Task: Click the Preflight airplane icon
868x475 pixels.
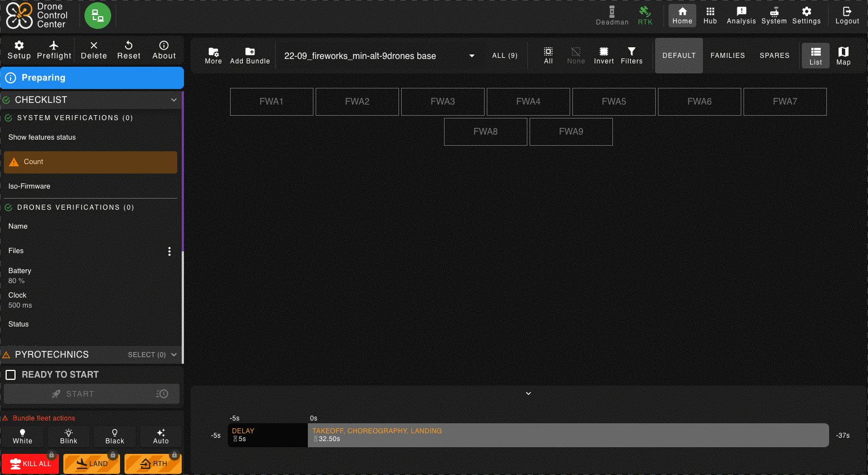Action: (x=54, y=46)
